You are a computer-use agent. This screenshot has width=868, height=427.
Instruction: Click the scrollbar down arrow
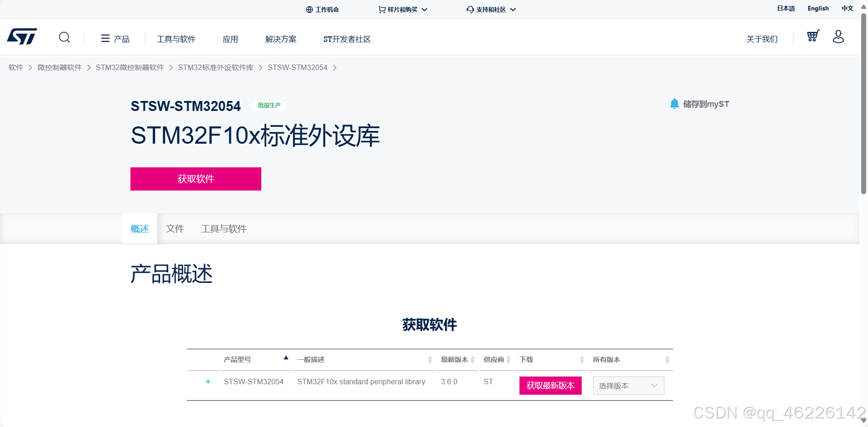coord(863,421)
